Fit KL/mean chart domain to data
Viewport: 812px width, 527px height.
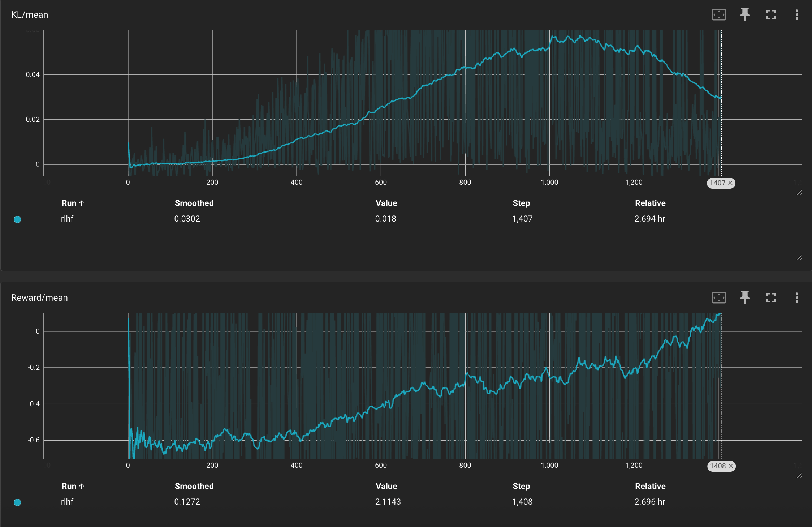pos(719,15)
